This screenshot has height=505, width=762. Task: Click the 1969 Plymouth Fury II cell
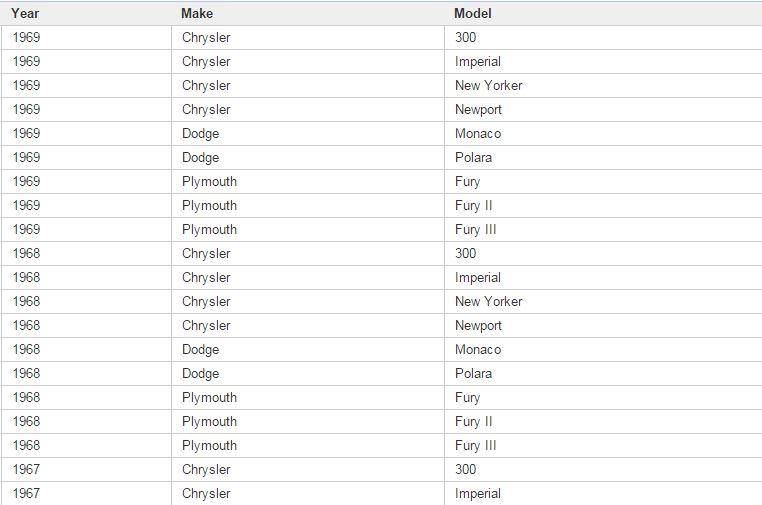603,206
